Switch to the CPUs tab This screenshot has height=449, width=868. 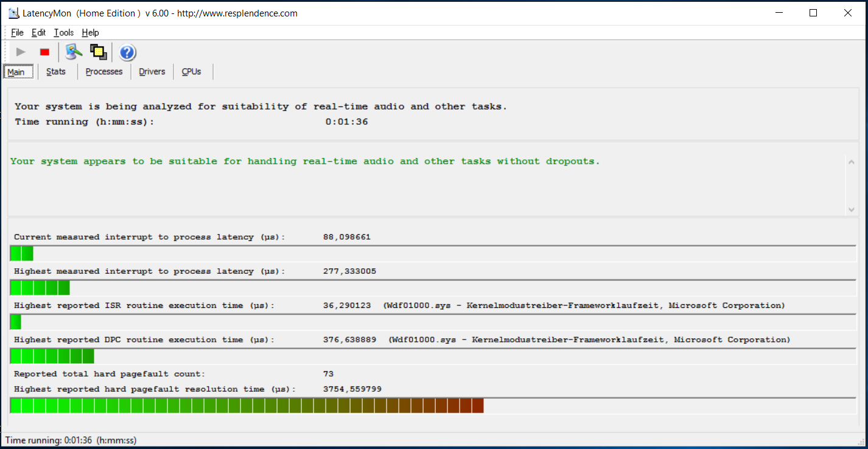(191, 72)
